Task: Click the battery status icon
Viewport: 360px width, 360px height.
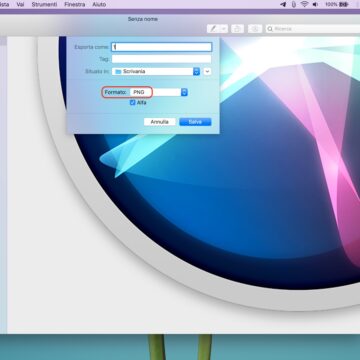Action: 344,4
